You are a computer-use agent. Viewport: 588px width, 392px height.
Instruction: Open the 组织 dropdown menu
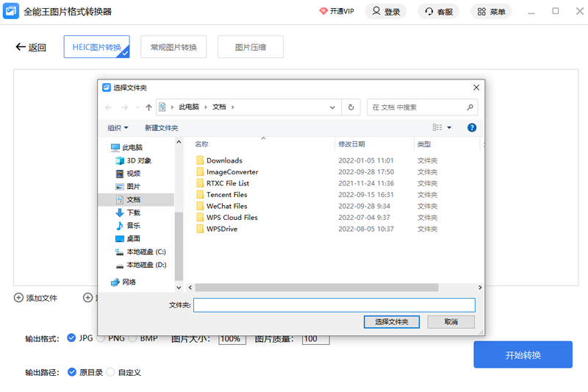point(118,128)
